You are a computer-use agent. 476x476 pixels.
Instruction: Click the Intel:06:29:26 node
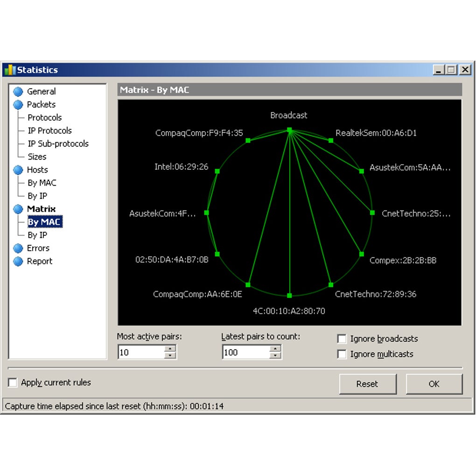[x=217, y=171]
